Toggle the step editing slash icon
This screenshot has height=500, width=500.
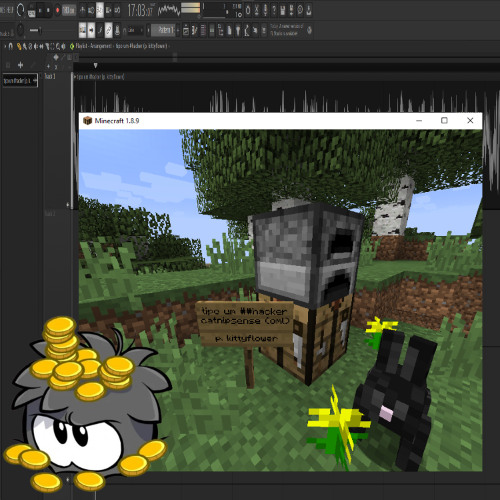(x=100, y=30)
